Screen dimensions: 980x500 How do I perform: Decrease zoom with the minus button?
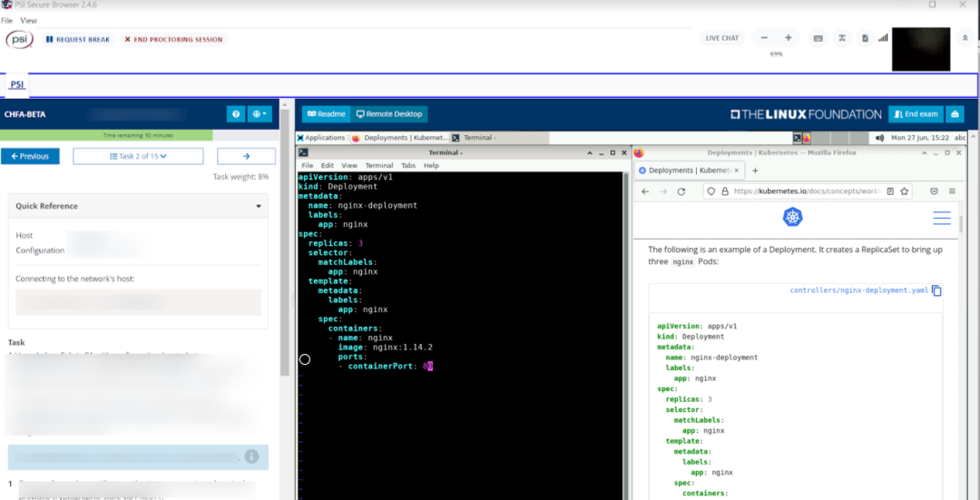764,38
